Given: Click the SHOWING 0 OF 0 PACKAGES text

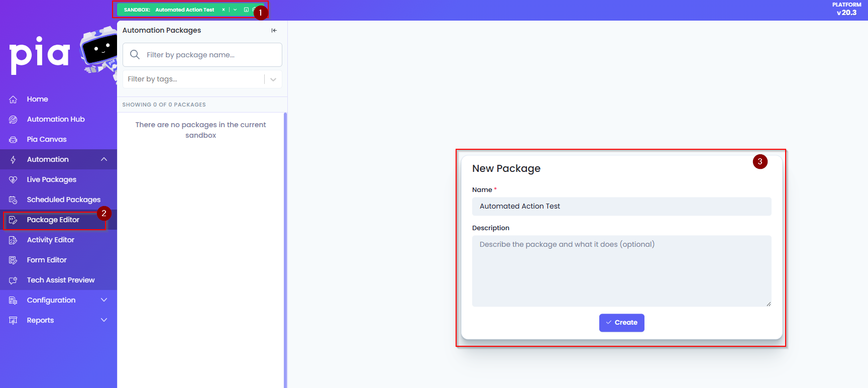Looking at the screenshot, I should [x=164, y=105].
